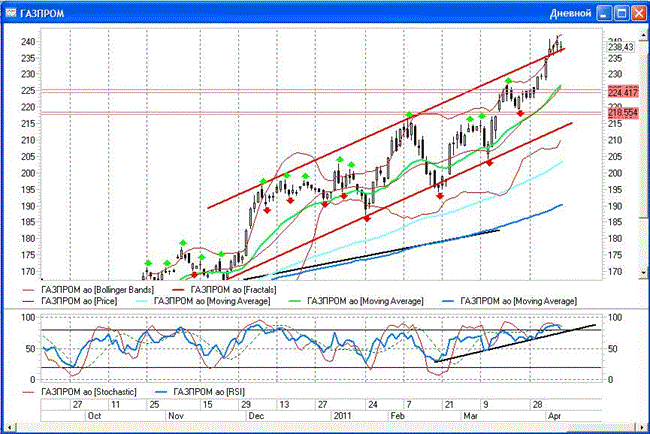Click the ГАЗПРОМ window title icon
This screenshot has height=434, width=650.
coord(10,13)
